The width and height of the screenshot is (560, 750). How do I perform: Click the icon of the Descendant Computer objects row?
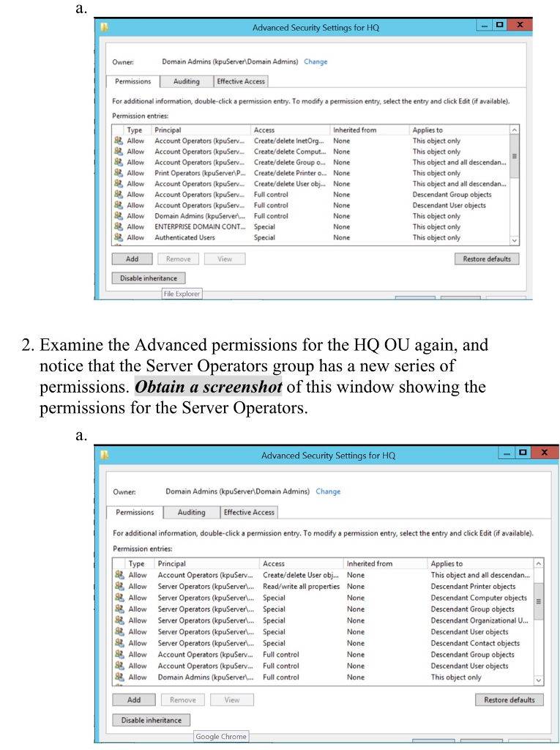click(119, 598)
